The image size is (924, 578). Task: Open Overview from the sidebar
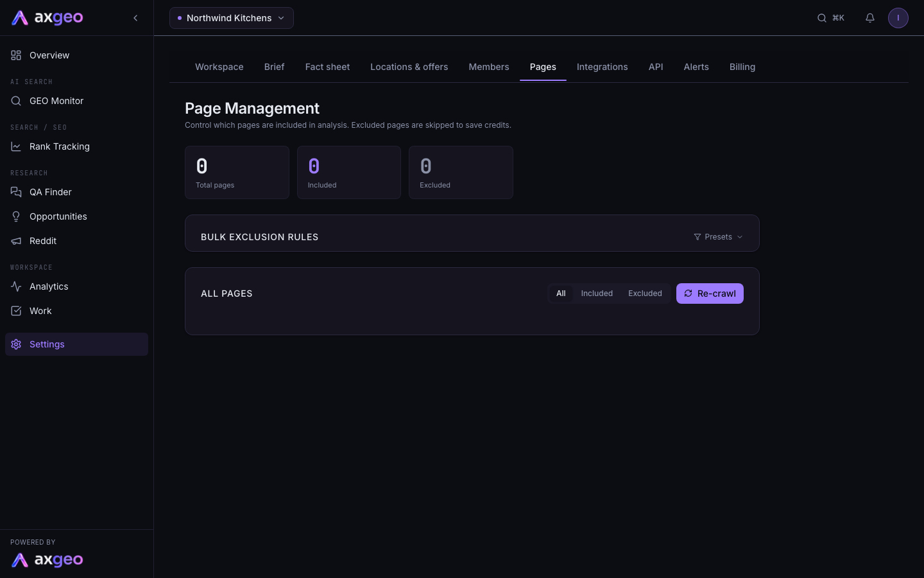coord(76,55)
